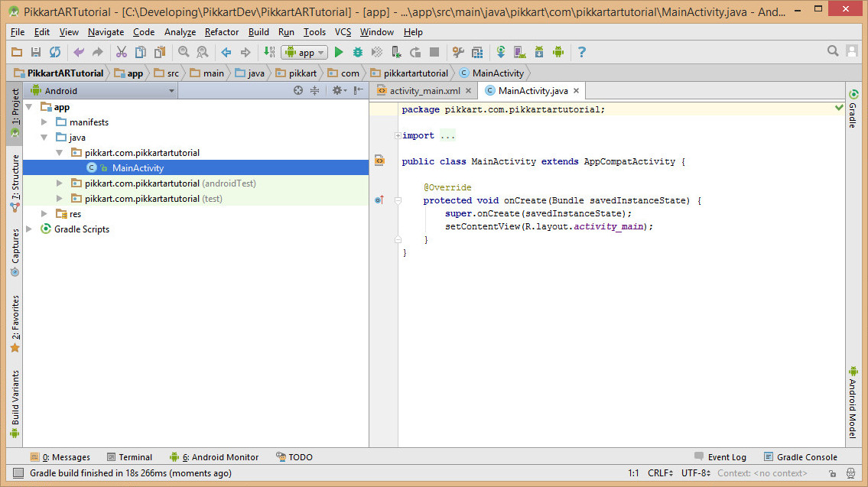Expand the (test) package node

[59, 198]
